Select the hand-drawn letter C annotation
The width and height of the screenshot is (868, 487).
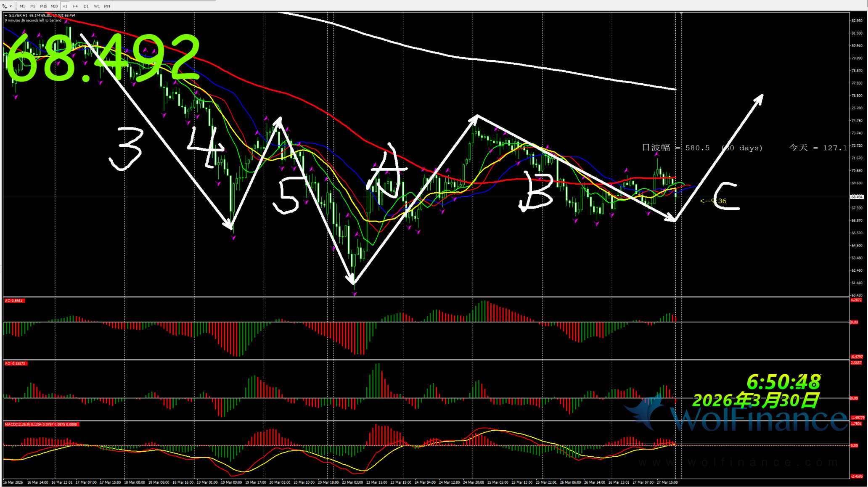726,196
